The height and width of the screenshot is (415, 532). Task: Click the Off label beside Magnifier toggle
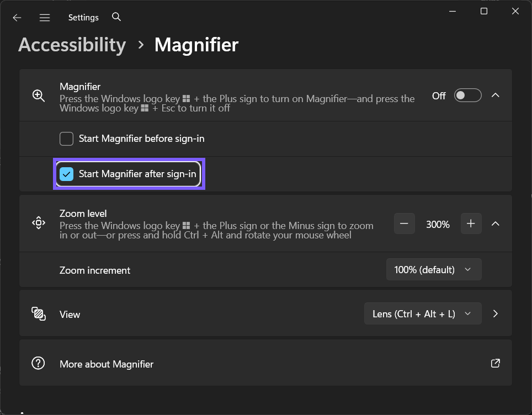pyautogui.click(x=438, y=96)
